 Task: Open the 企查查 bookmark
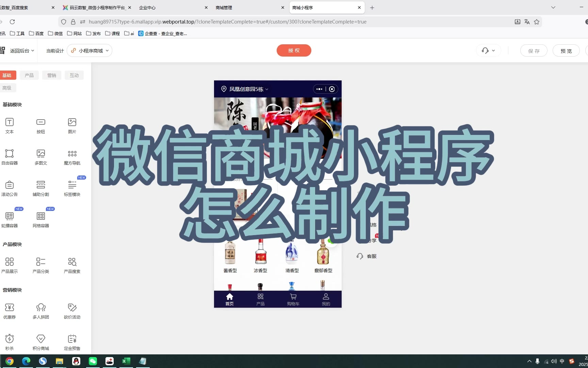tap(163, 33)
